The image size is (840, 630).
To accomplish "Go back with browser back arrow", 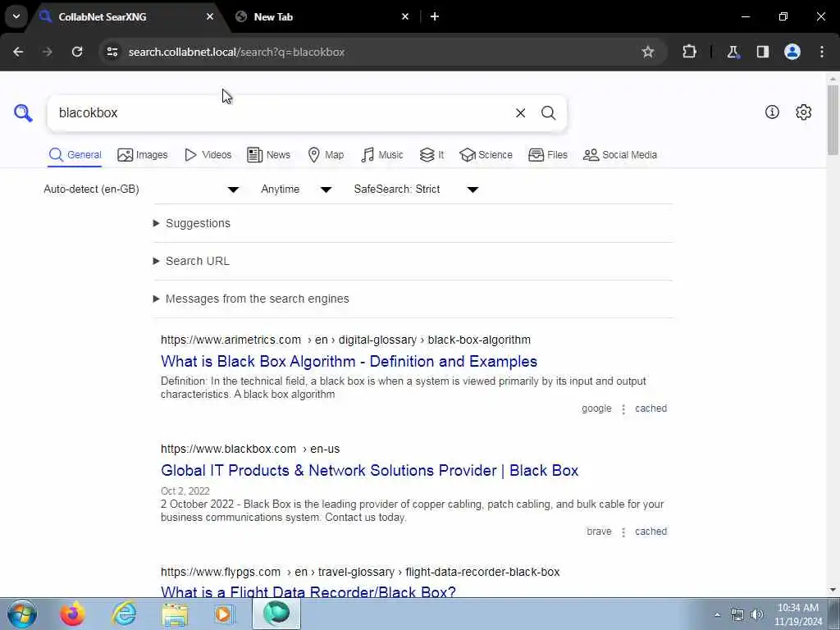I will tap(18, 52).
